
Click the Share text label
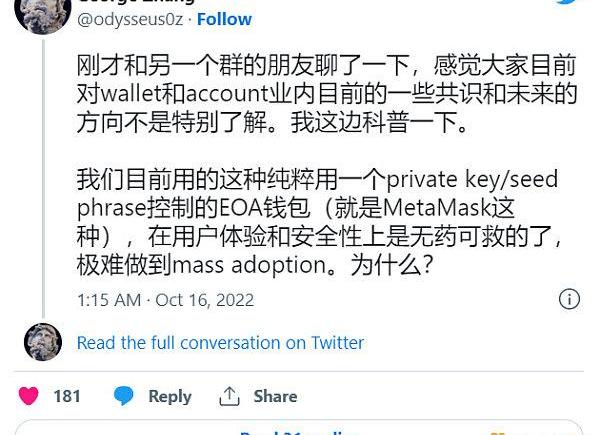tap(275, 396)
